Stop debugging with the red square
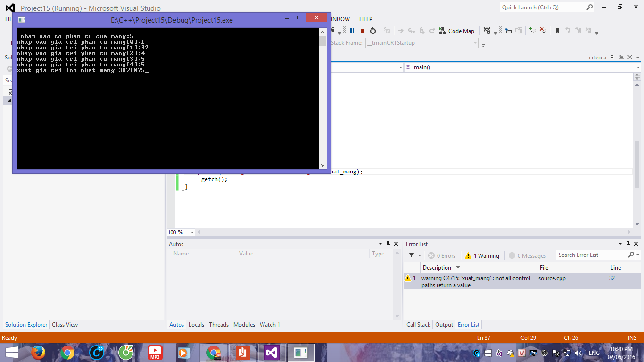This screenshot has height=362, width=644. point(363,31)
